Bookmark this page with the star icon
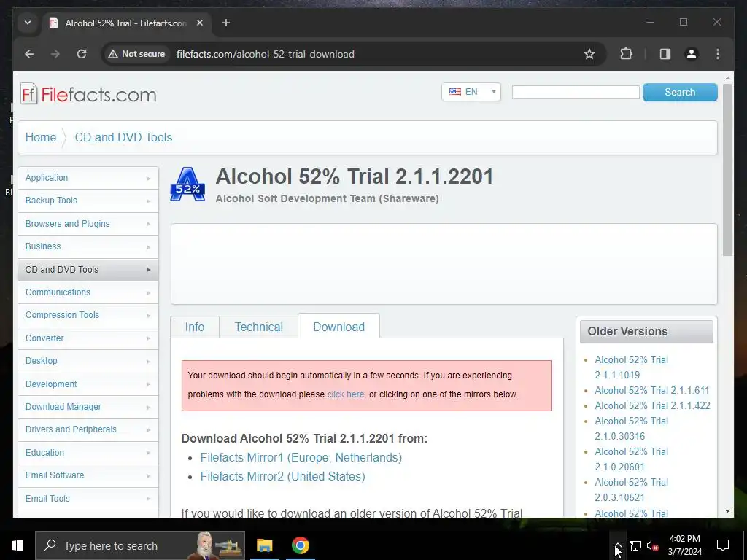 pyautogui.click(x=589, y=54)
